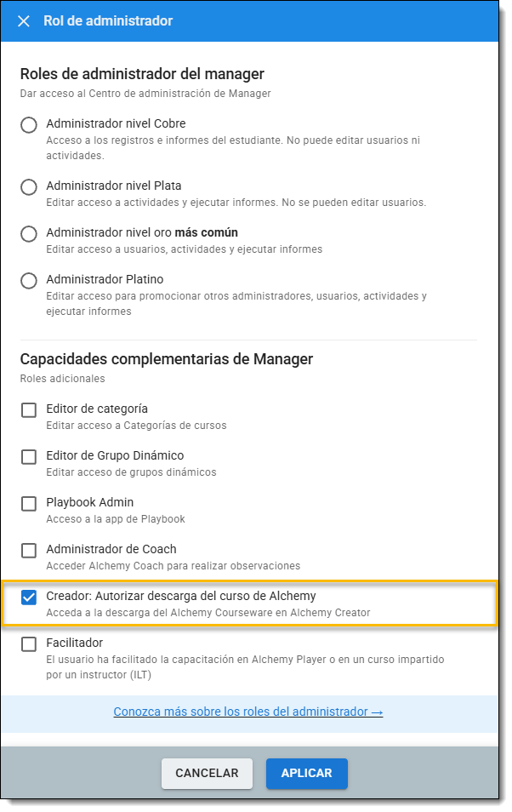Check the Facilitador checkbox
Screen dimensions: 512x812
[29, 644]
